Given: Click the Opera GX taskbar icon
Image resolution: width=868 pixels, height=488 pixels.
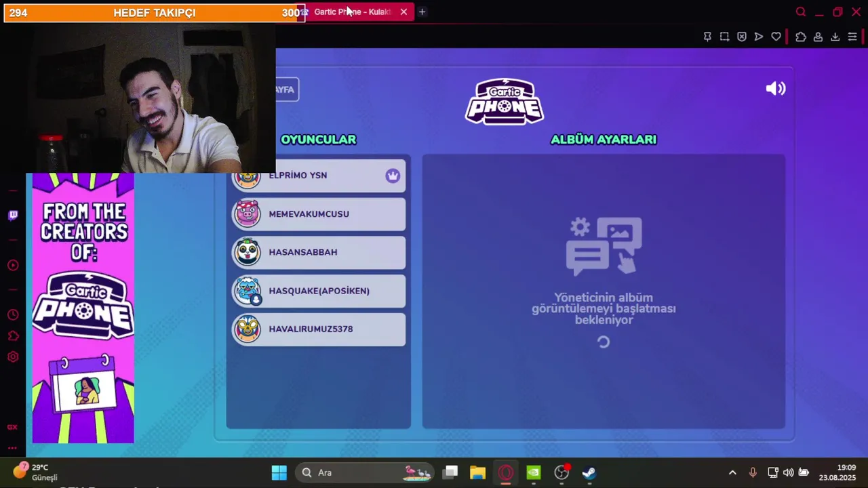Looking at the screenshot, I should pos(506,472).
